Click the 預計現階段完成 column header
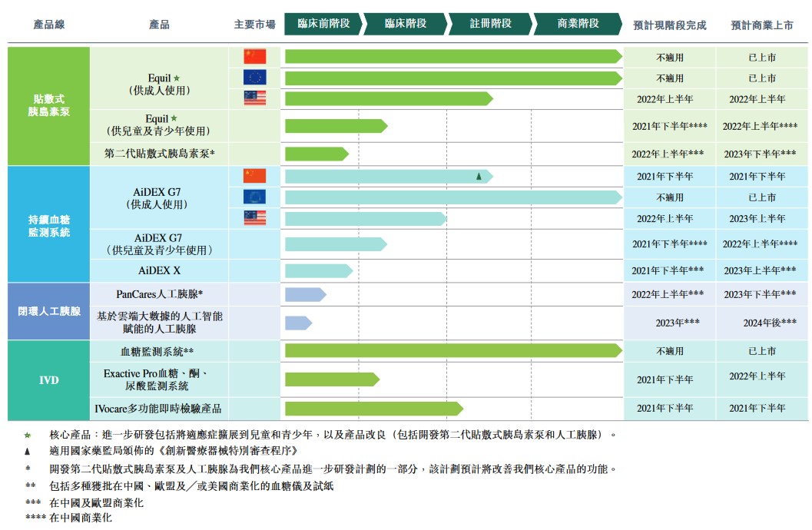Image resolution: width=812 pixels, height=530 pixels. pos(670,25)
